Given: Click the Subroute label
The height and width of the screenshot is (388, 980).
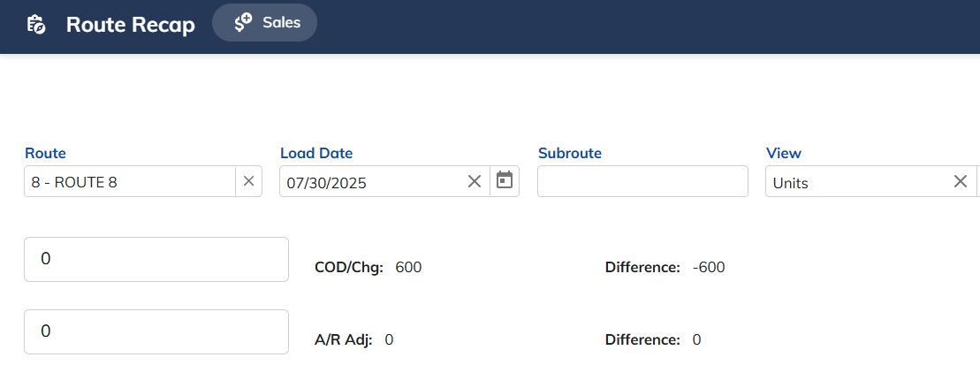Looking at the screenshot, I should 569,153.
